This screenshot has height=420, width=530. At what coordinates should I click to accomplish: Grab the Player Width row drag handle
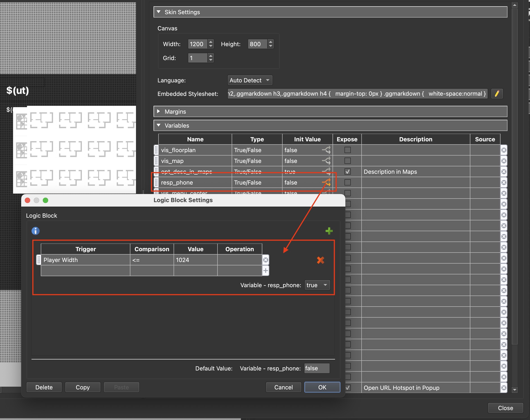pos(39,260)
